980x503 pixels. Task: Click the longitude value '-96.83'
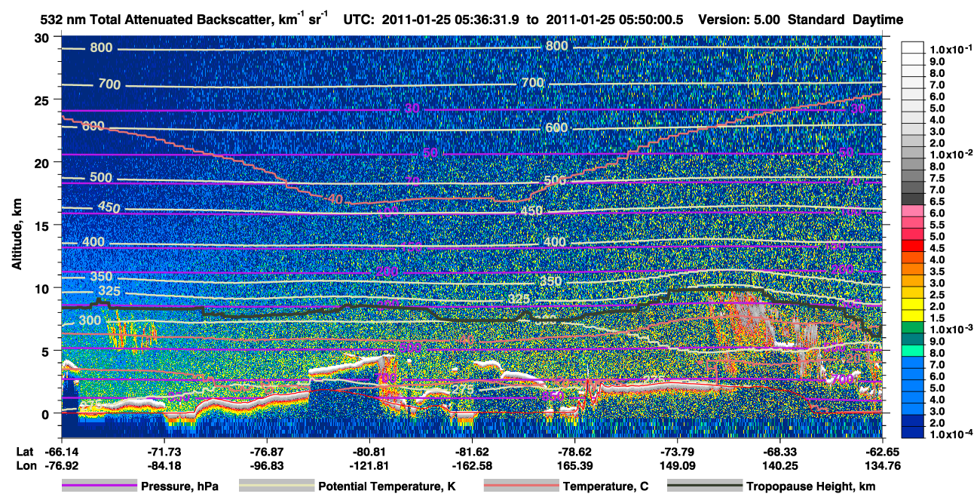pyautogui.click(x=267, y=466)
